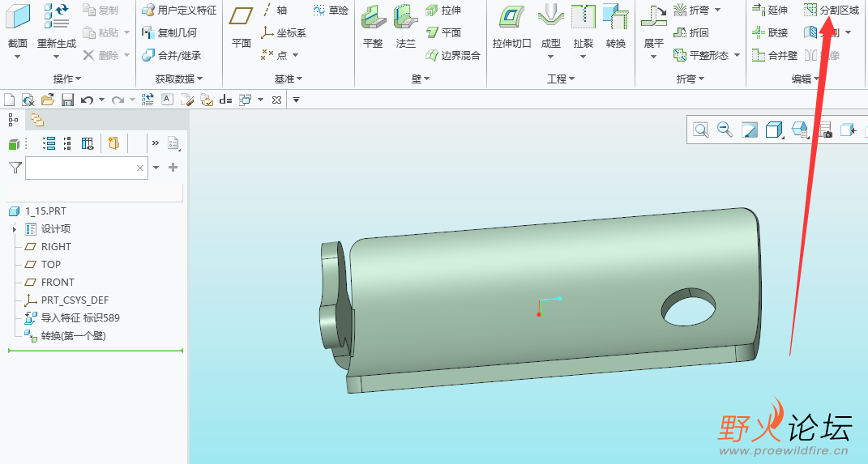Open the tree search filter dropdown arrow
The height and width of the screenshot is (464, 868).
coord(156,167)
